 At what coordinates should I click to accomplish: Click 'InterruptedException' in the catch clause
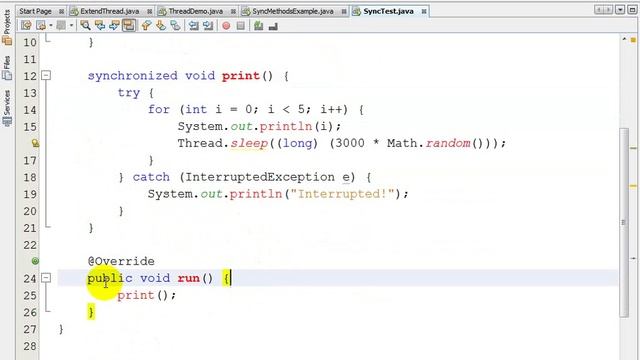coord(260,177)
